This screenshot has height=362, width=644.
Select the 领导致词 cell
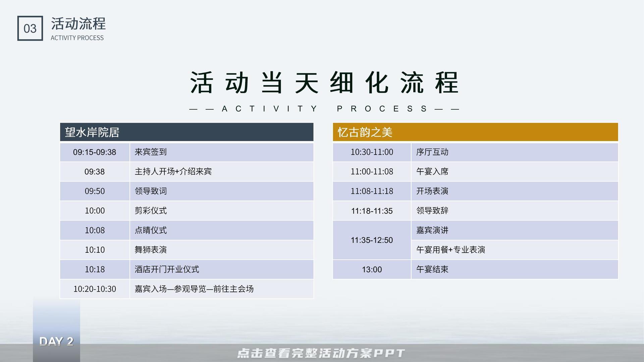(221, 191)
